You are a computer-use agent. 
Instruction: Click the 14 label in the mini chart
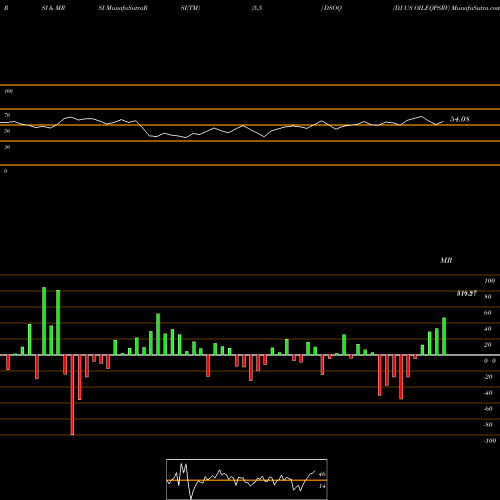click(x=322, y=486)
